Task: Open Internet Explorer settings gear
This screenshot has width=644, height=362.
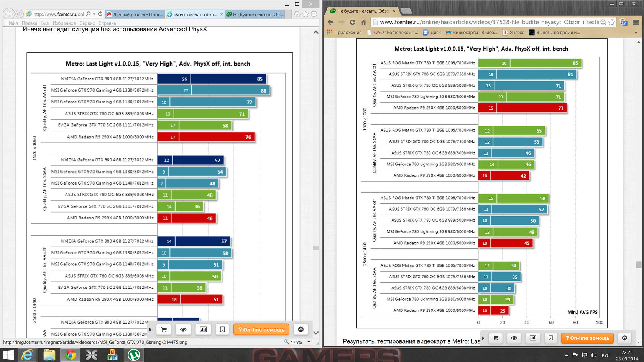Action: click(314, 14)
